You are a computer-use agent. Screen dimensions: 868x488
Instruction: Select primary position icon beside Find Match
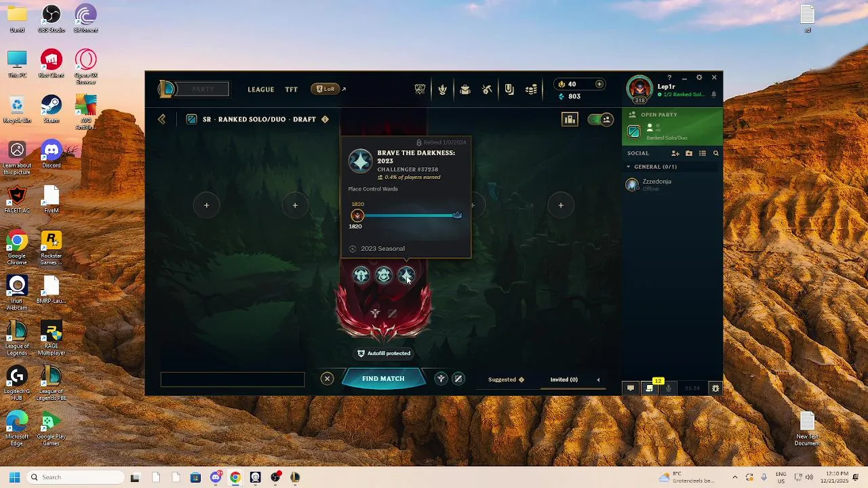tap(441, 379)
